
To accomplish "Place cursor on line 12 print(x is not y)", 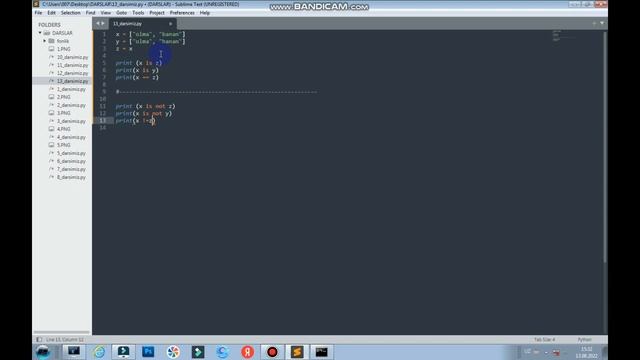I will 144,113.
